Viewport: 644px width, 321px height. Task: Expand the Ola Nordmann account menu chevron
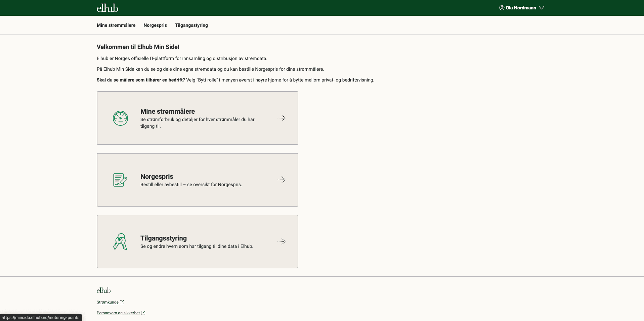pos(542,8)
